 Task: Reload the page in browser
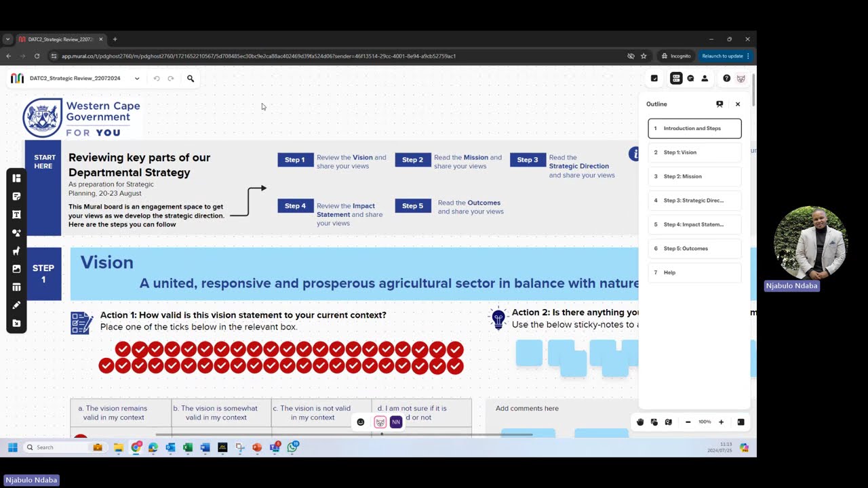(37, 56)
